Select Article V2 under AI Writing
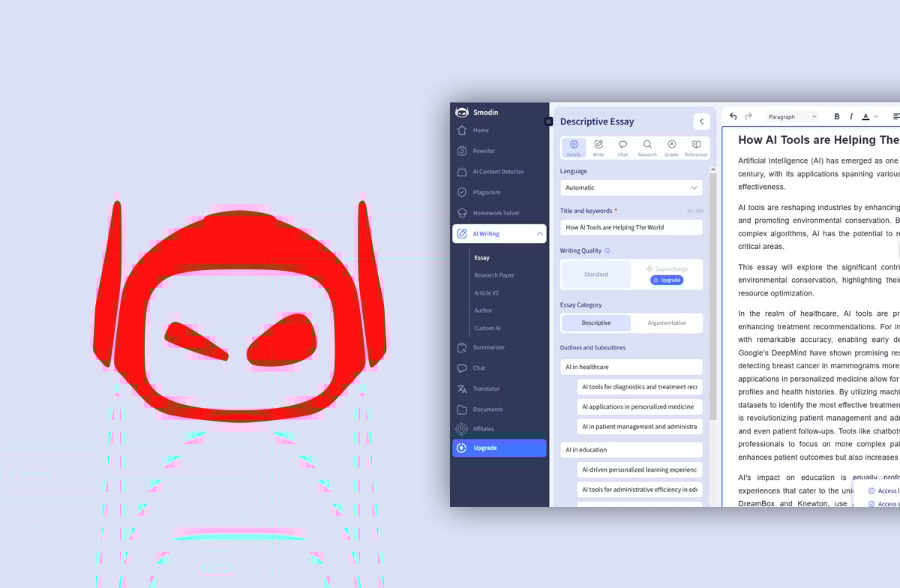This screenshot has width=900, height=588. (x=486, y=293)
